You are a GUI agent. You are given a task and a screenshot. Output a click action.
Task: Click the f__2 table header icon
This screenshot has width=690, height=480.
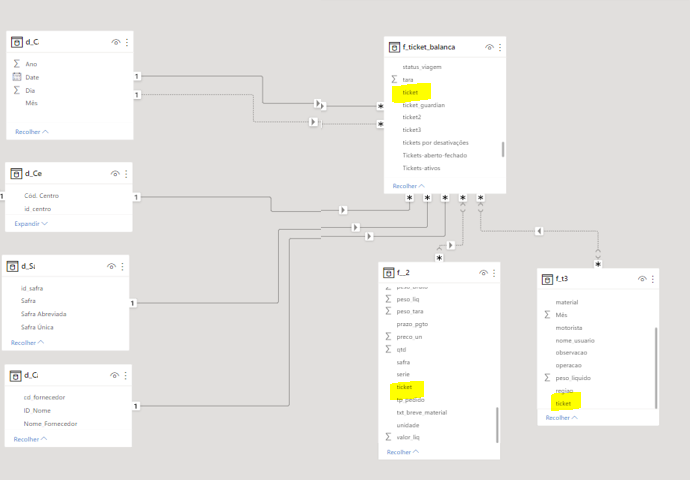pos(389,273)
